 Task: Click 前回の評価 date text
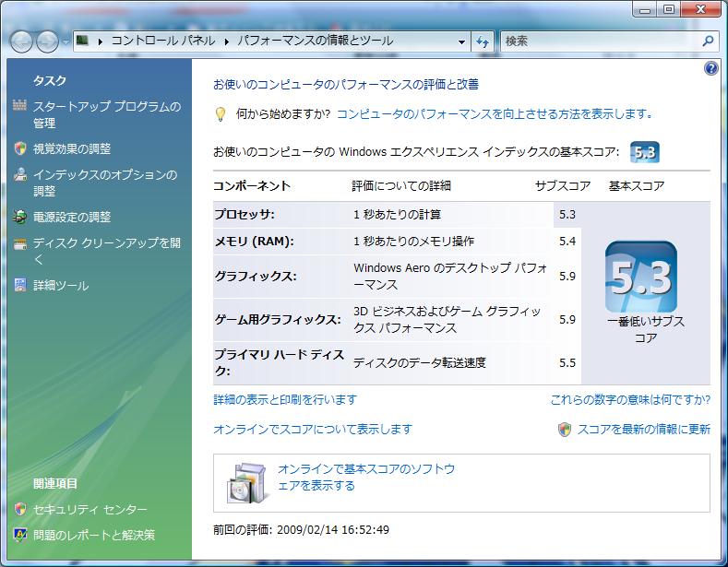coord(302,530)
